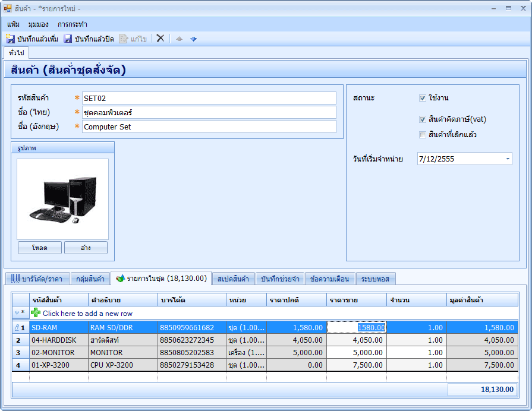The image size is (532, 411).
Task: Click the black X delete icon in toolbar
Action: (x=160, y=38)
